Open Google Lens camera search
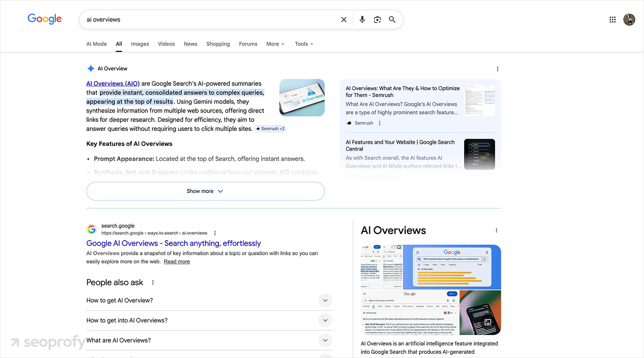Image resolution: width=644 pixels, height=358 pixels. (x=377, y=19)
